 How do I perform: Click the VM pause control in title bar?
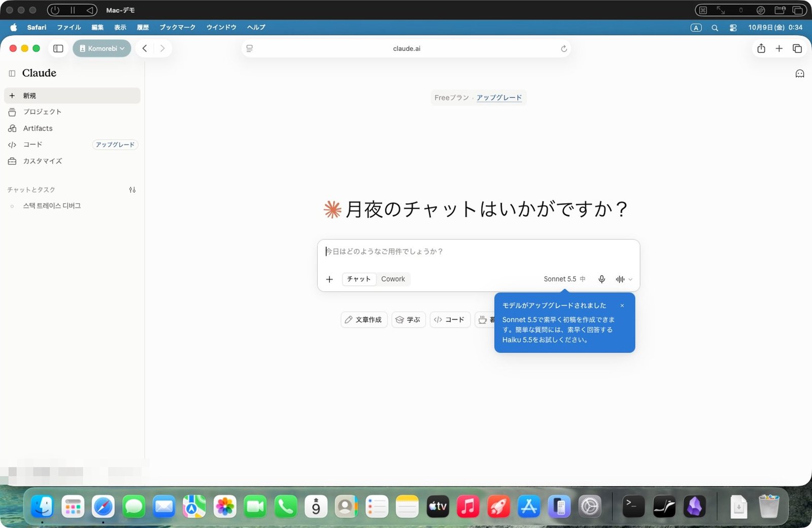(x=73, y=10)
